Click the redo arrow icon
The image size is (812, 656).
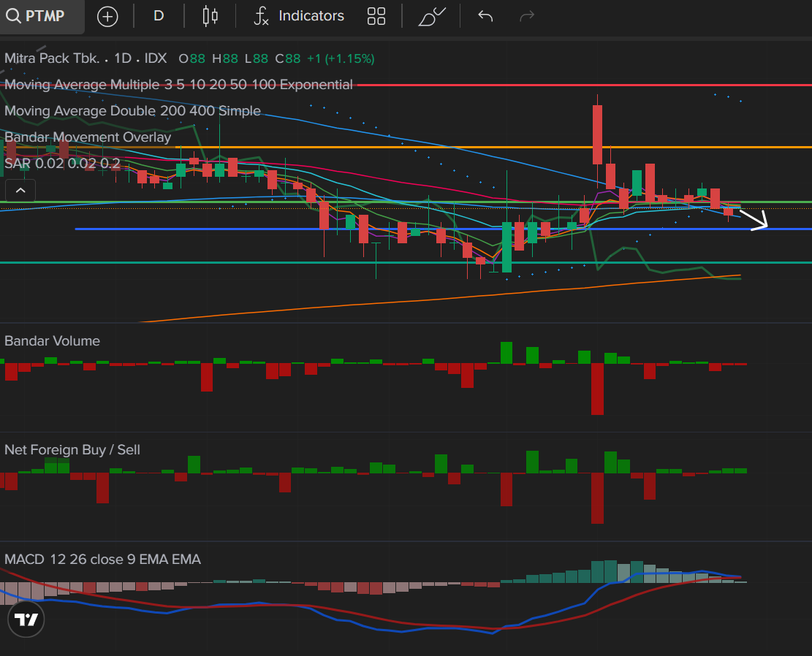tap(526, 16)
